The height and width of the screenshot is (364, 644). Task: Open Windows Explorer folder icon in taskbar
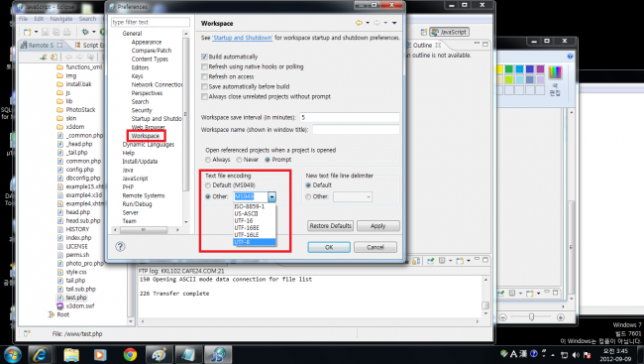[x=71, y=354]
